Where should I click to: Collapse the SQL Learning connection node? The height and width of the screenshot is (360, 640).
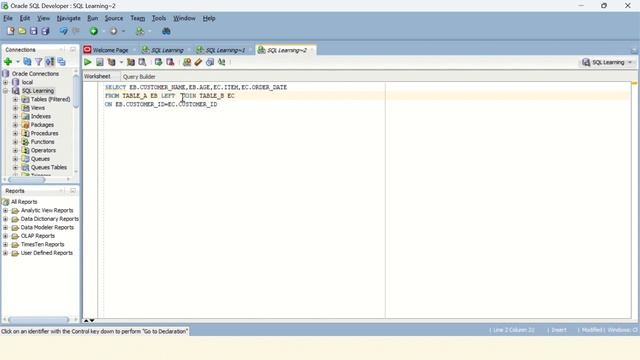coord(6,91)
